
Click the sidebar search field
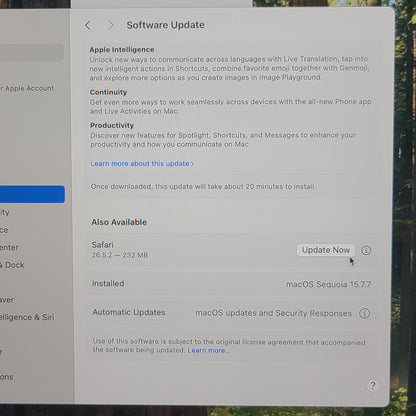click(x=32, y=52)
